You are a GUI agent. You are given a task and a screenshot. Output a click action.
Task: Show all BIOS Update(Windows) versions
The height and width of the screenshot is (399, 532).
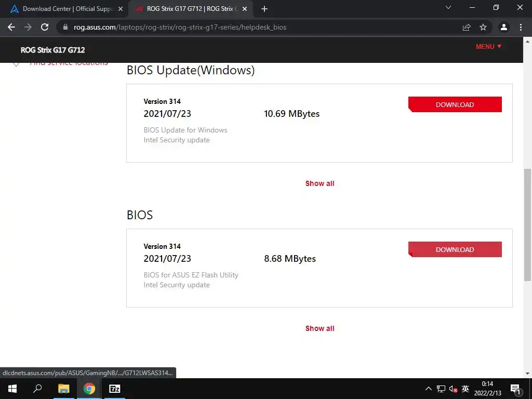pos(320,183)
